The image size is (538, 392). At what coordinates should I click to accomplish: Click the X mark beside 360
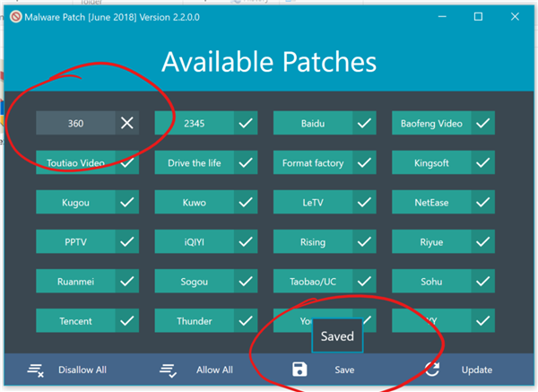tap(127, 123)
